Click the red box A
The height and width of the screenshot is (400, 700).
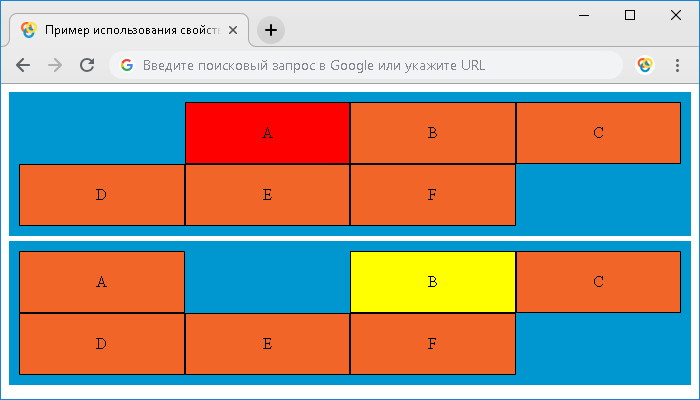[x=267, y=133]
